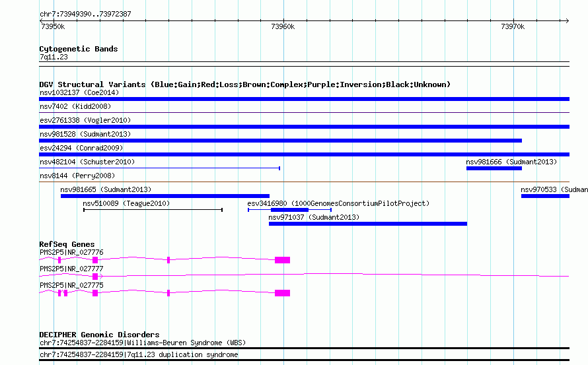The width and height of the screenshot is (588, 365).
Task: Click the chr7:73949390..73972387 region text
Action: [85, 14]
